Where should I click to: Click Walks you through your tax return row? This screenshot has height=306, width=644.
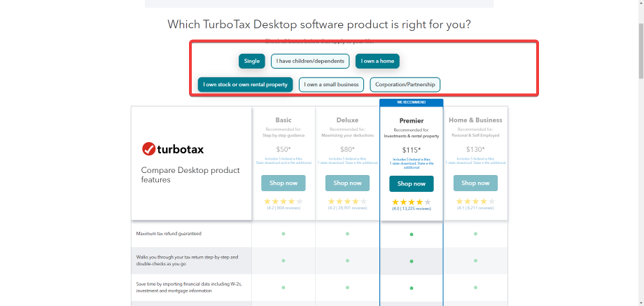(319, 260)
